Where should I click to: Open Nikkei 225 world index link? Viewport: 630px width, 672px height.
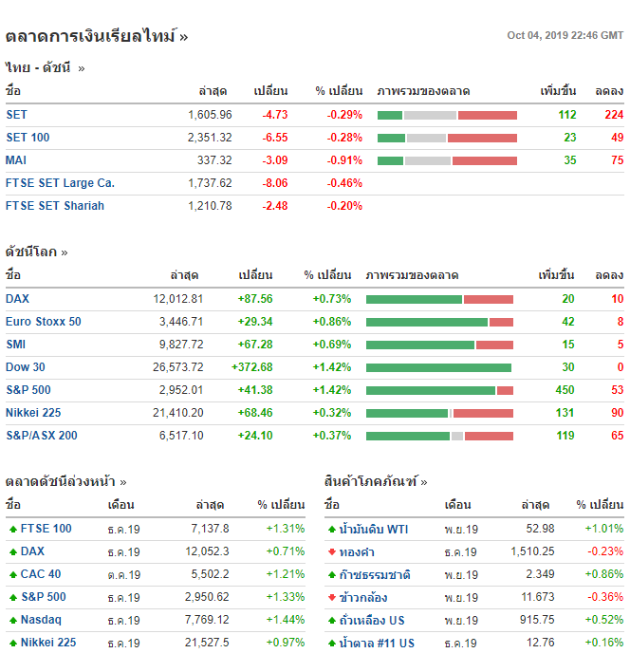pos(33,412)
